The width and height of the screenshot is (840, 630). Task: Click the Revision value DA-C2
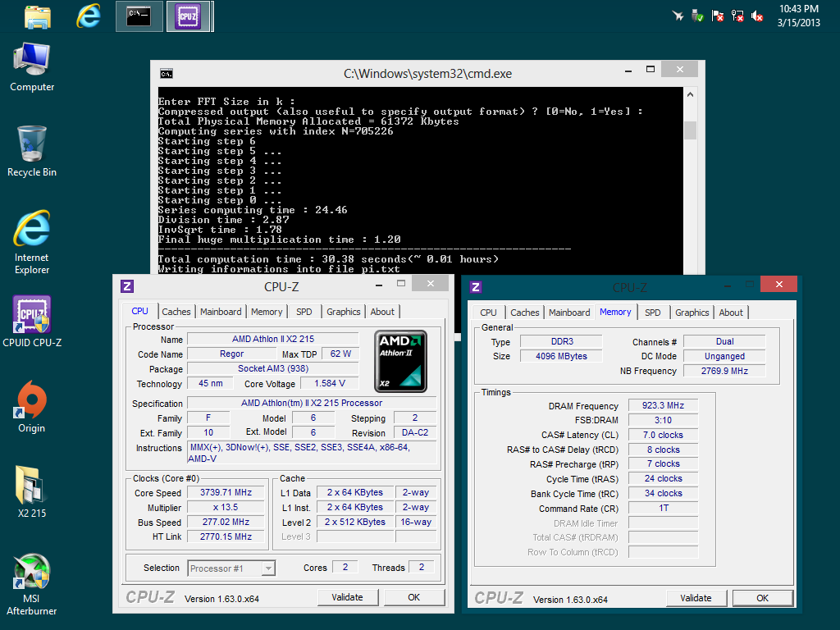pos(414,433)
